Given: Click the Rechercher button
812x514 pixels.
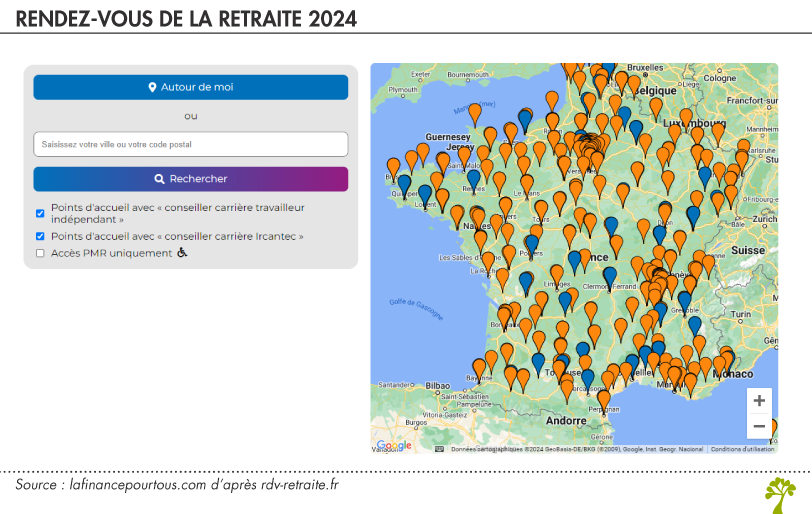Looking at the screenshot, I should click(191, 179).
